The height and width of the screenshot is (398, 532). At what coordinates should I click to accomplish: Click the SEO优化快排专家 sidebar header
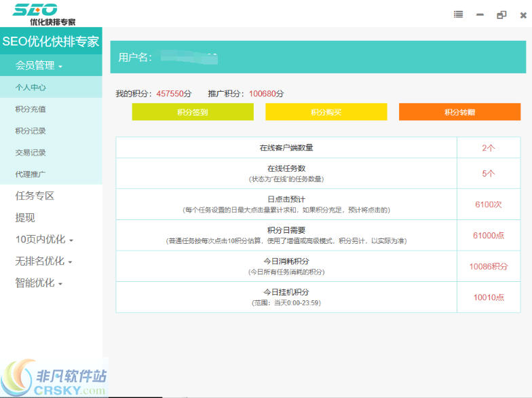tap(51, 41)
